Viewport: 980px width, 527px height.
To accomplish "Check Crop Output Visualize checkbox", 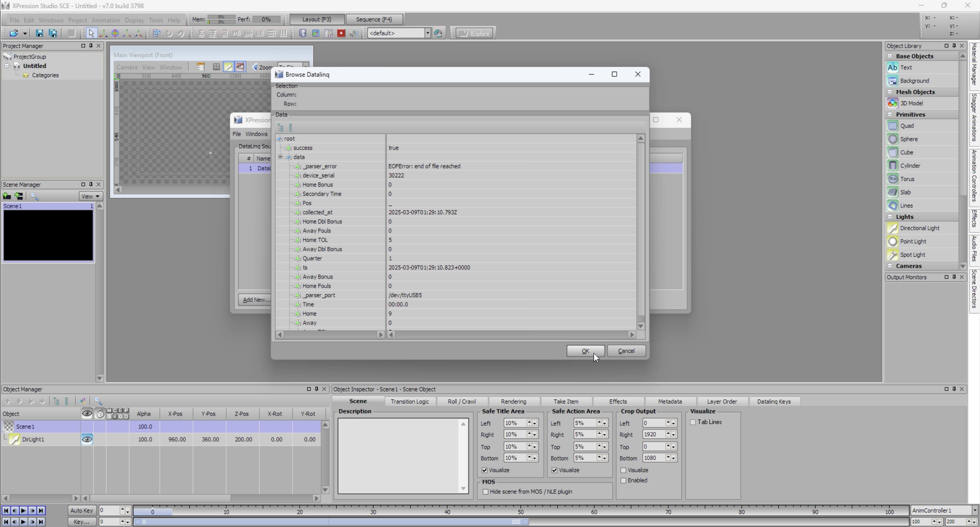I will [x=623, y=470].
